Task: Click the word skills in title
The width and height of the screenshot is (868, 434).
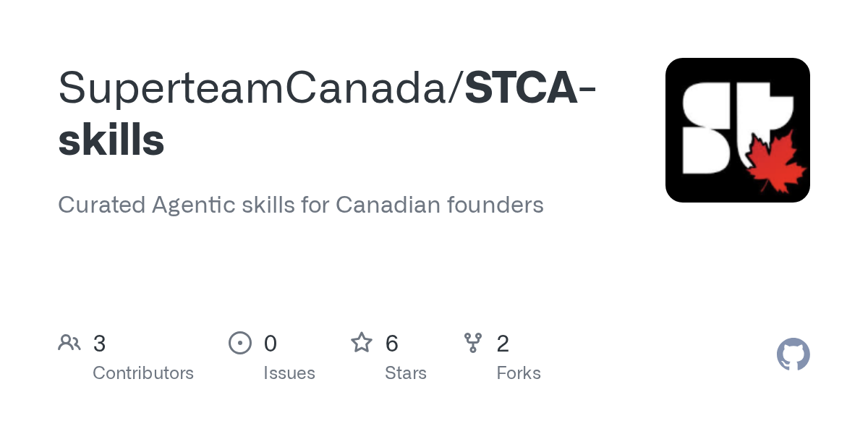Action: [x=111, y=140]
